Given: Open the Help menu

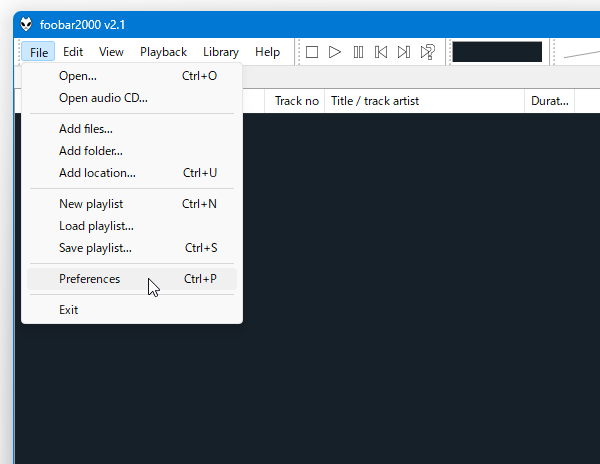Looking at the screenshot, I should [267, 52].
